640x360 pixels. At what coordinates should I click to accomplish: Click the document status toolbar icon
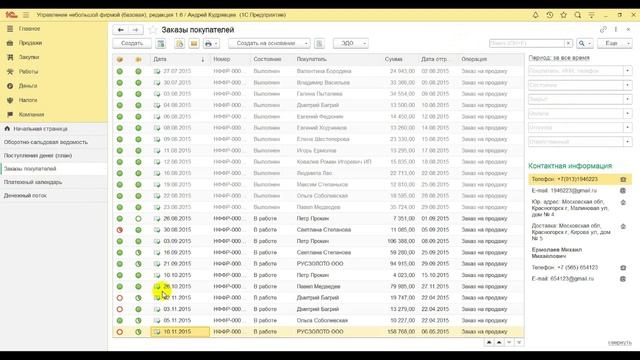179,43
